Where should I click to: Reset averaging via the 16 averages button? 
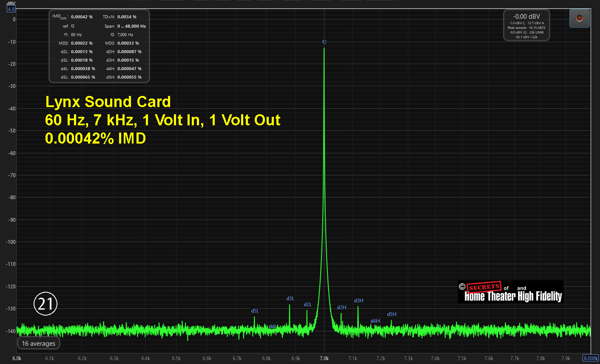point(39,343)
